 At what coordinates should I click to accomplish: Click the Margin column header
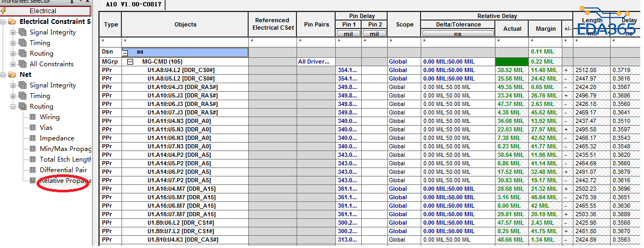point(546,29)
